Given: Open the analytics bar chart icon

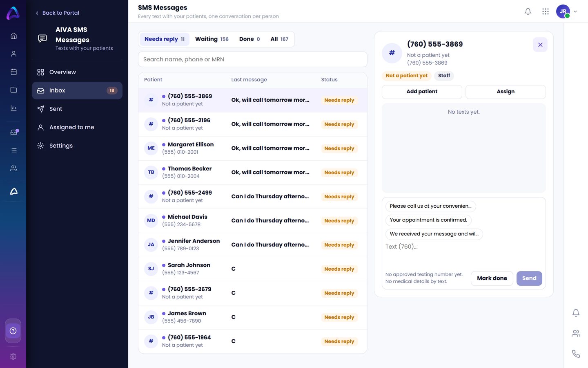Looking at the screenshot, I should (x=13, y=108).
